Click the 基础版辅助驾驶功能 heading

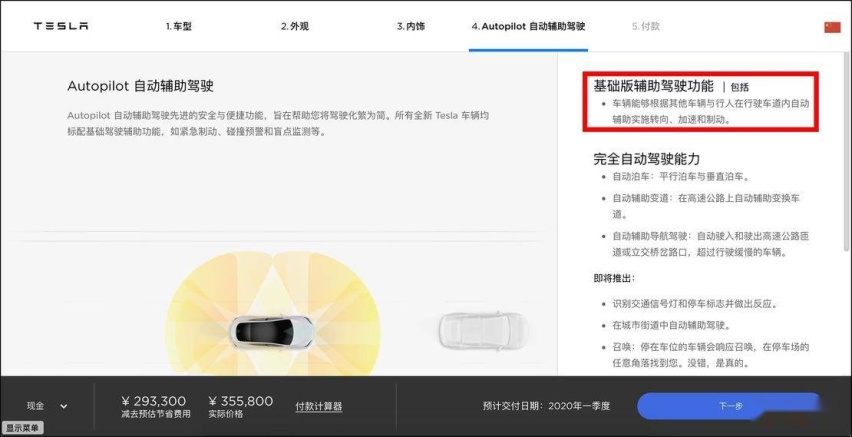point(653,85)
